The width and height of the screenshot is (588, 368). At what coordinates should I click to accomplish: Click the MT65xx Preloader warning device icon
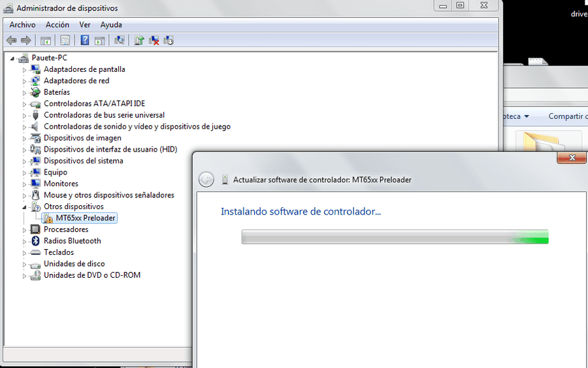tap(48, 218)
